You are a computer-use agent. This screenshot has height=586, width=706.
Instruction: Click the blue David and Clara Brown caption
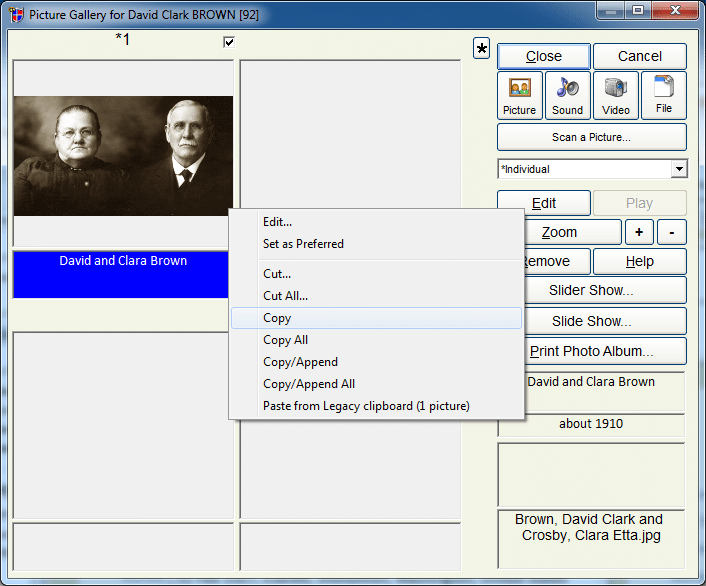coord(122,275)
